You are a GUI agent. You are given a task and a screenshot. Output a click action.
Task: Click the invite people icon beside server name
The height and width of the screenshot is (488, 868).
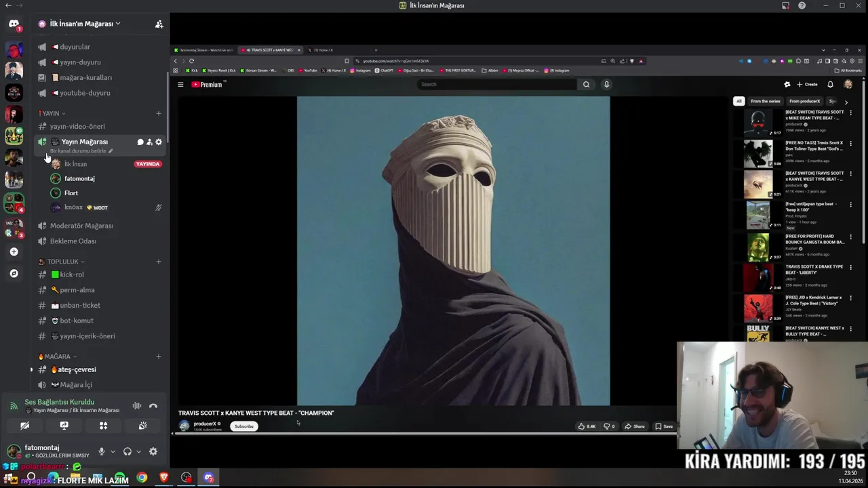click(159, 24)
